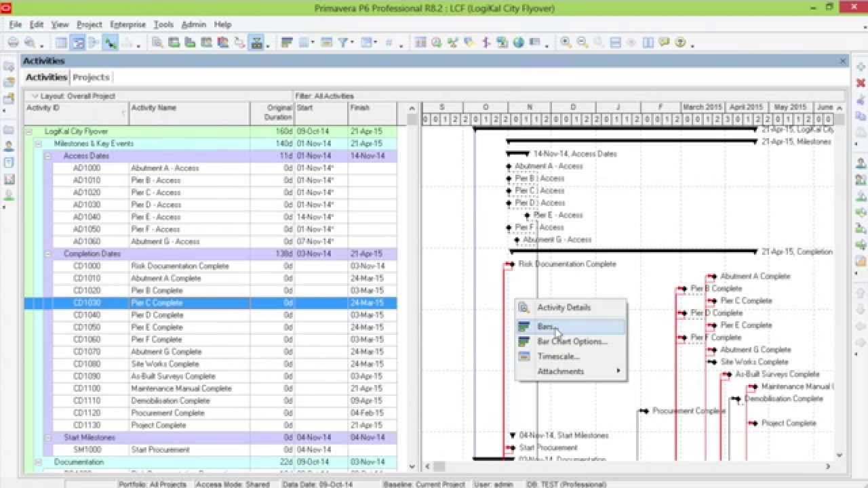Image resolution: width=868 pixels, height=488 pixels.
Task: Choose Activity Details in context menu
Action: 570,308
